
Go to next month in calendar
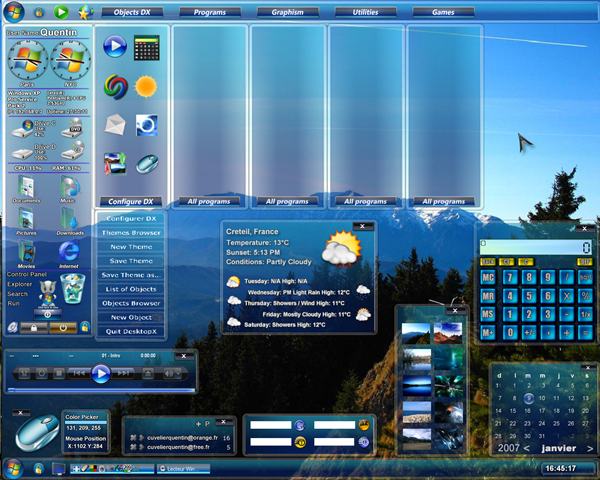tap(590, 448)
